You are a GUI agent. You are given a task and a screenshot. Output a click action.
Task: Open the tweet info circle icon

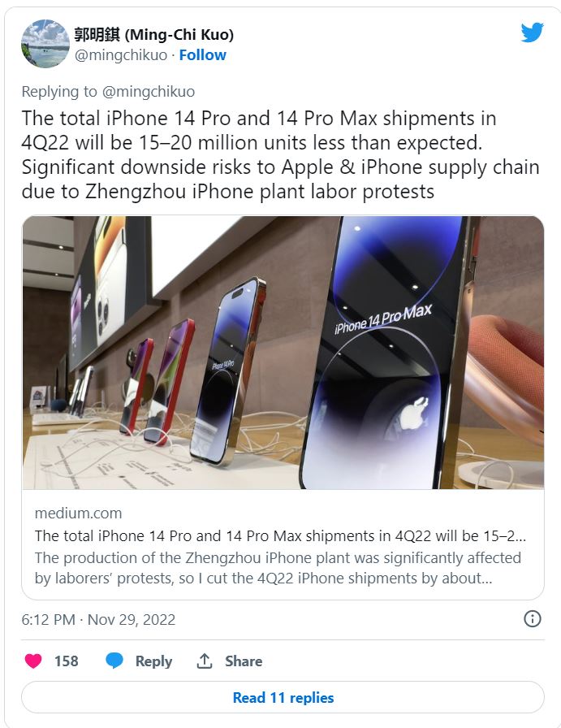point(533,619)
